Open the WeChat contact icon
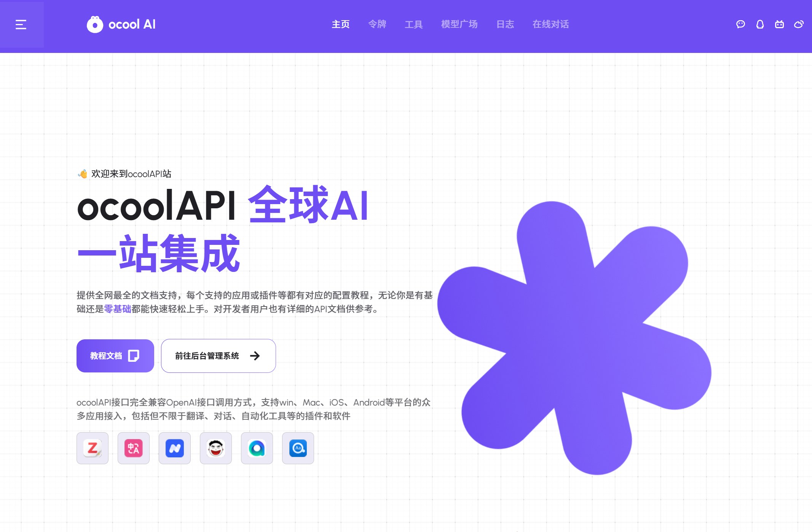Screen dimensions: 812x532 click(x=740, y=24)
